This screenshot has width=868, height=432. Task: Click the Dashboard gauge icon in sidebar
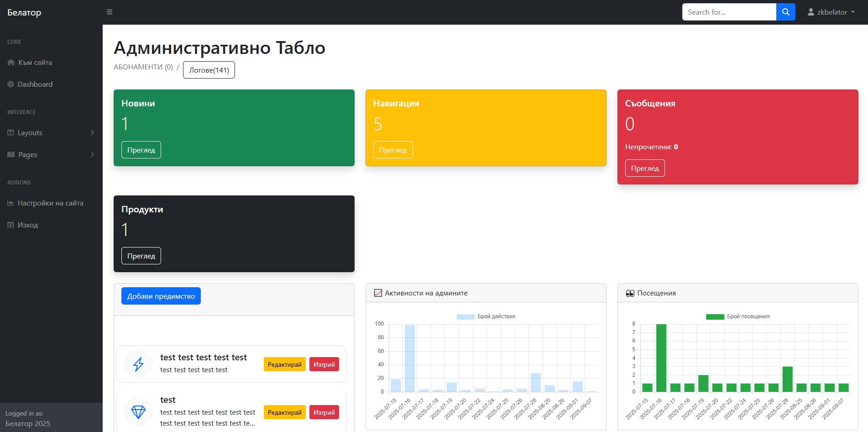[11, 84]
